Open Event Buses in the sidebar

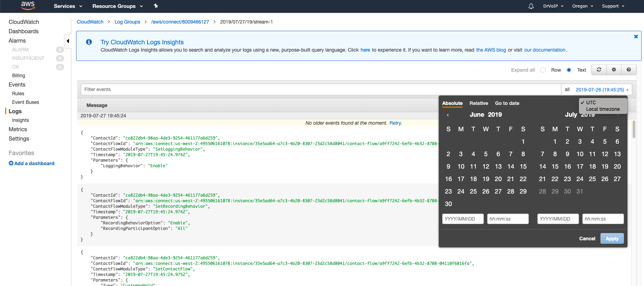(x=26, y=102)
